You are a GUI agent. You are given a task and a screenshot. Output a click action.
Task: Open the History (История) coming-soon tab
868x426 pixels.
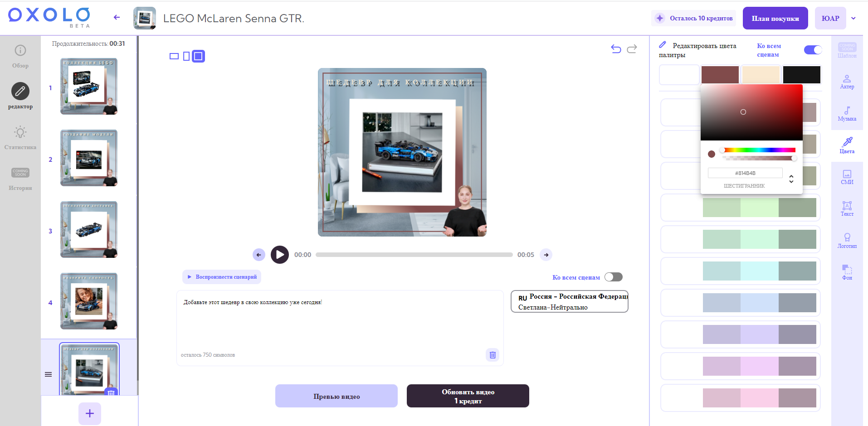pos(20,179)
